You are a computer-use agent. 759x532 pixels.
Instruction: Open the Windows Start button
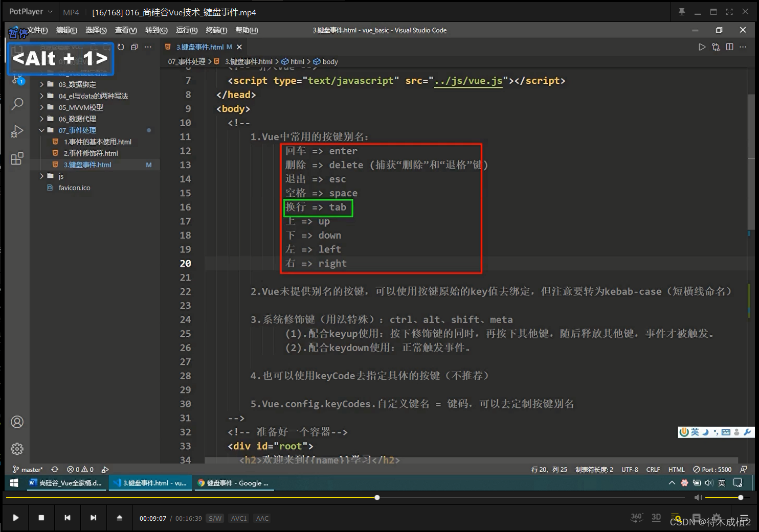14,483
